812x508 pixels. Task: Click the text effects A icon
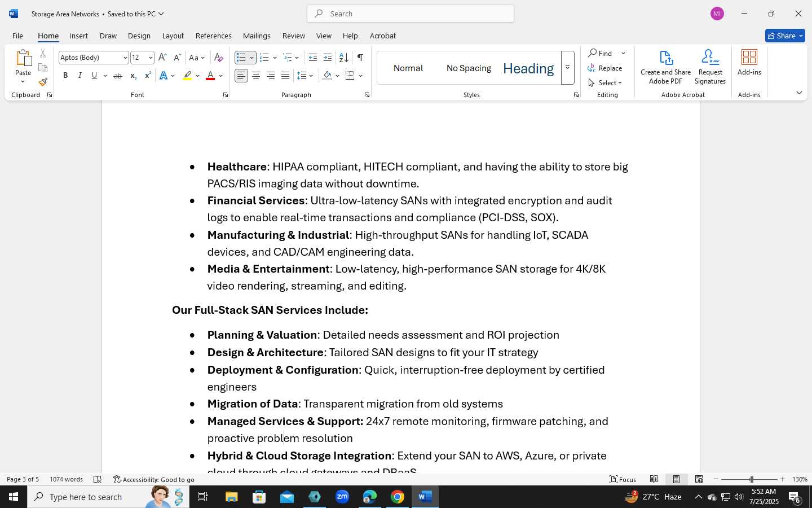(x=164, y=76)
